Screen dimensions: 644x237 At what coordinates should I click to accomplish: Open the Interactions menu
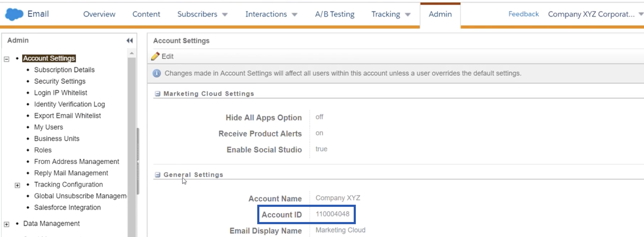(x=266, y=14)
